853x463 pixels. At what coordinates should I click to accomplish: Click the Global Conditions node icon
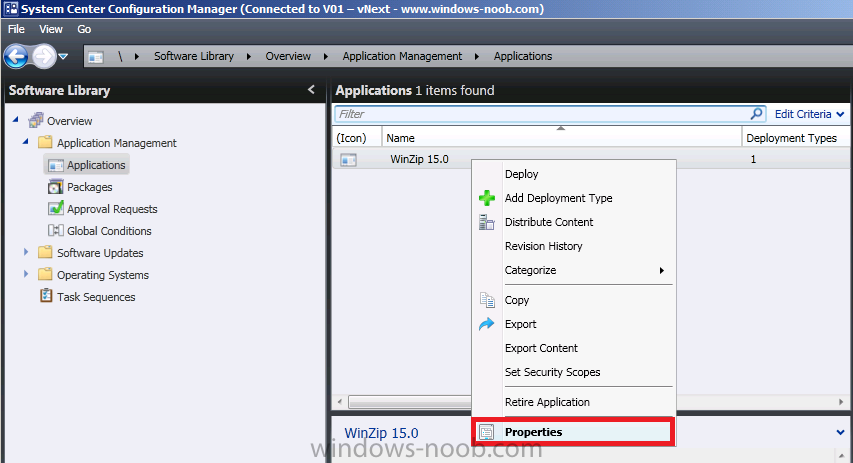(x=55, y=231)
